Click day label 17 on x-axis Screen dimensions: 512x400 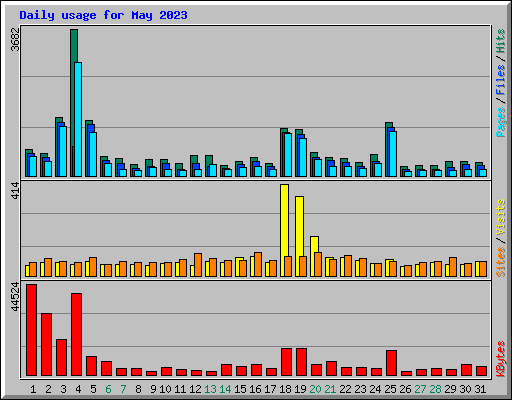270,389
